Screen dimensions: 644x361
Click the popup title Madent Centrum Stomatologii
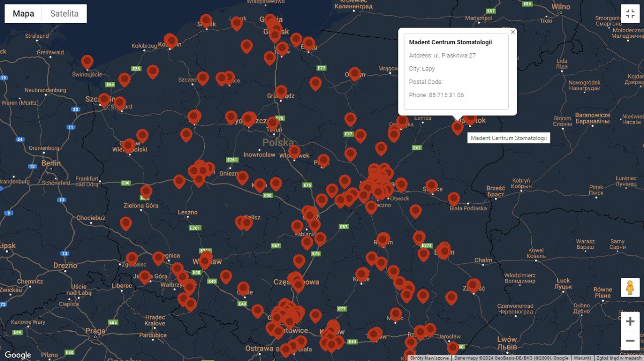(450, 42)
